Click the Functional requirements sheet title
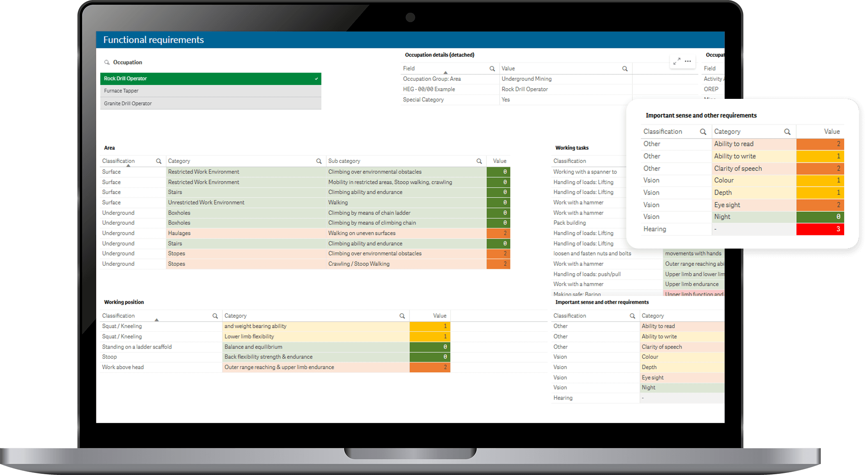This screenshot has height=475, width=868. tap(153, 40)
